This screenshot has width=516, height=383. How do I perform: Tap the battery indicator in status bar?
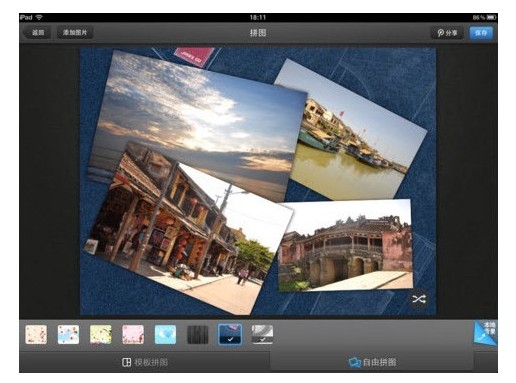491,17
